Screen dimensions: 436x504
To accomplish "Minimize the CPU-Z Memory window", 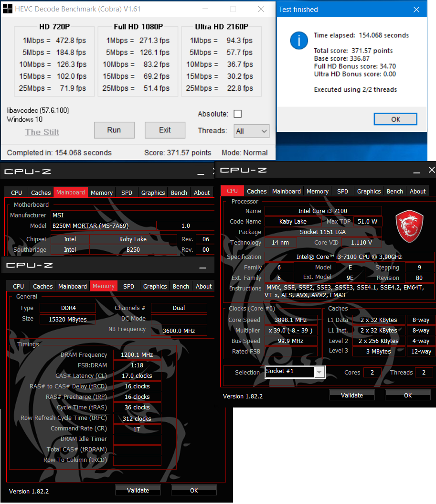I will coord(202,268).
